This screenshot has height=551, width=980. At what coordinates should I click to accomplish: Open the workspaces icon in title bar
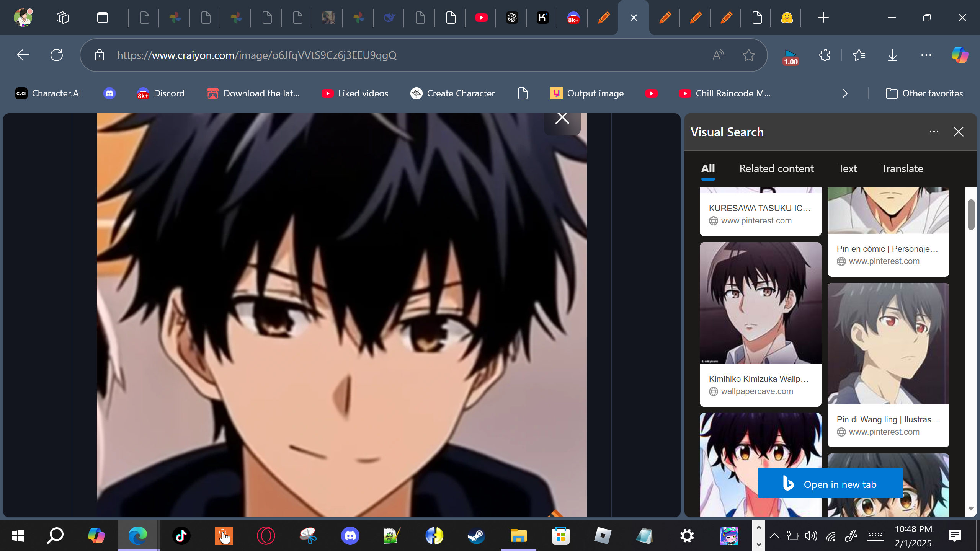[62, 18]
